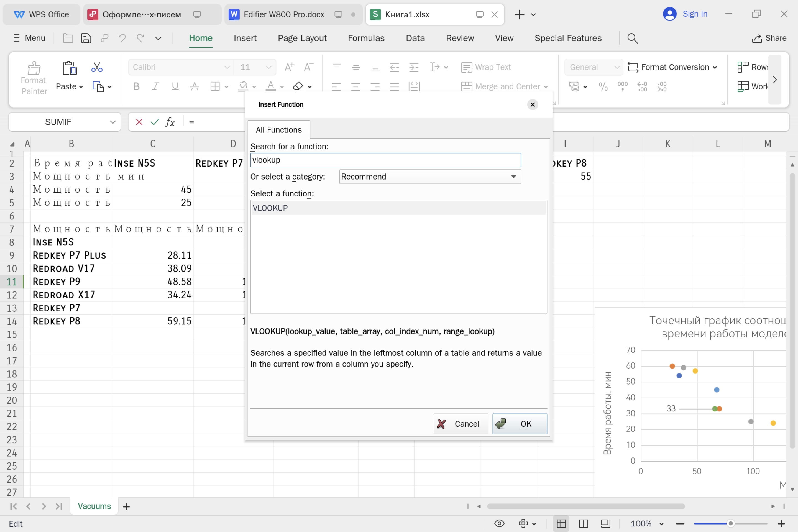Click the zoom in plus icon
Viewport: 798px width, 532px height.
click(781, 523)
